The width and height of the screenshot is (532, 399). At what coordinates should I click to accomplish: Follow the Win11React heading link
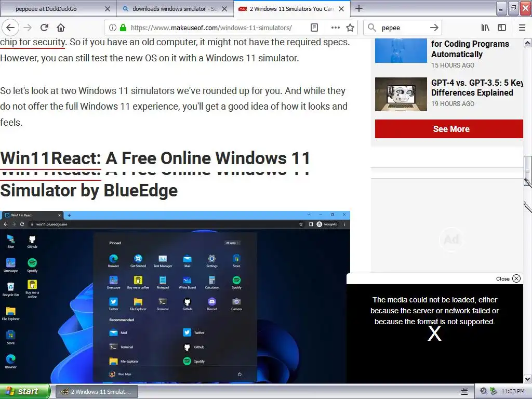50,158
